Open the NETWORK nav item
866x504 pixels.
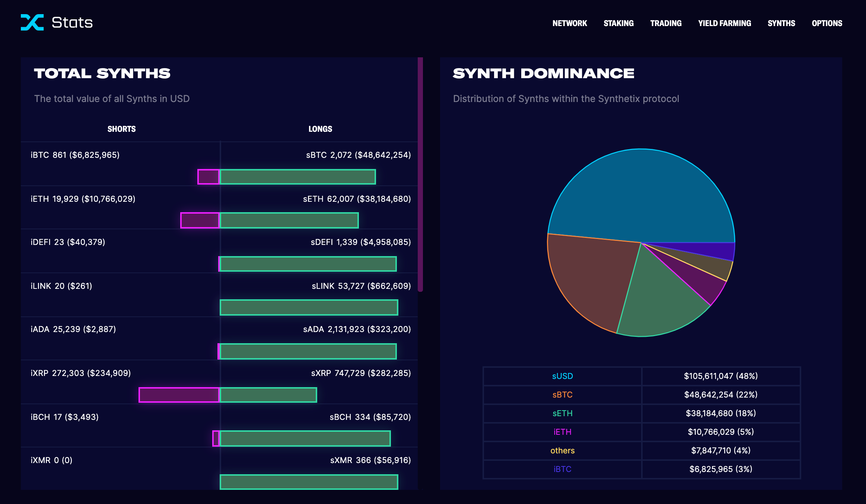pyautogui.click(x=570, y=23)
